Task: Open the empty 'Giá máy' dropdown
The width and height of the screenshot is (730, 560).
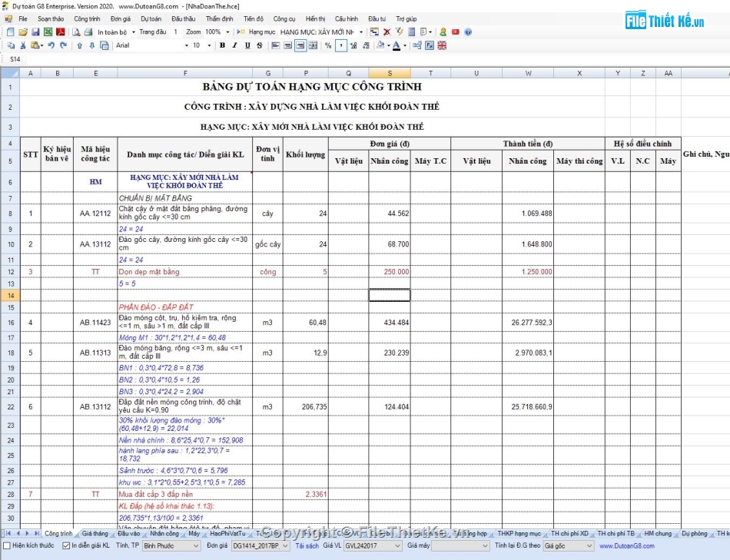Action: [460, 545]
